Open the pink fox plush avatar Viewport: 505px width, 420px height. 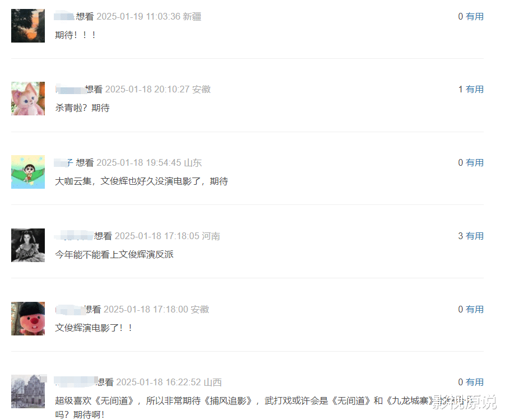(28, 99)
